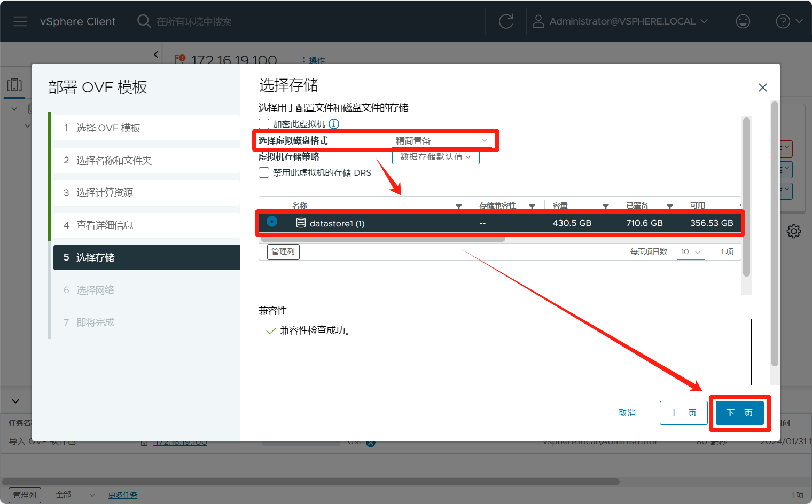Click the info icon beside encrypt option
812x504 pixels.
pos(334,124)
